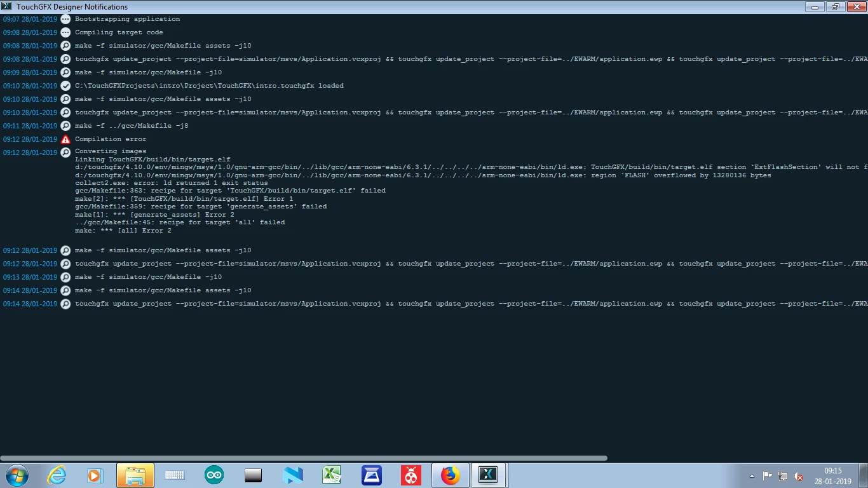Click the checkmark icon beside intro.touchgfx loaded
The width and height of the screenshot is (868, 488).
tap(65, 86)
